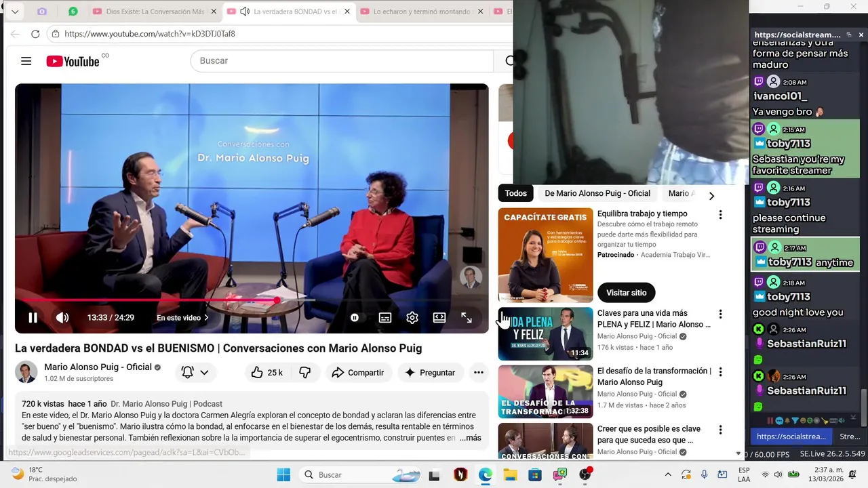Open options for 'El desafío de la transformación' video
868x488 pixels.
720,372
